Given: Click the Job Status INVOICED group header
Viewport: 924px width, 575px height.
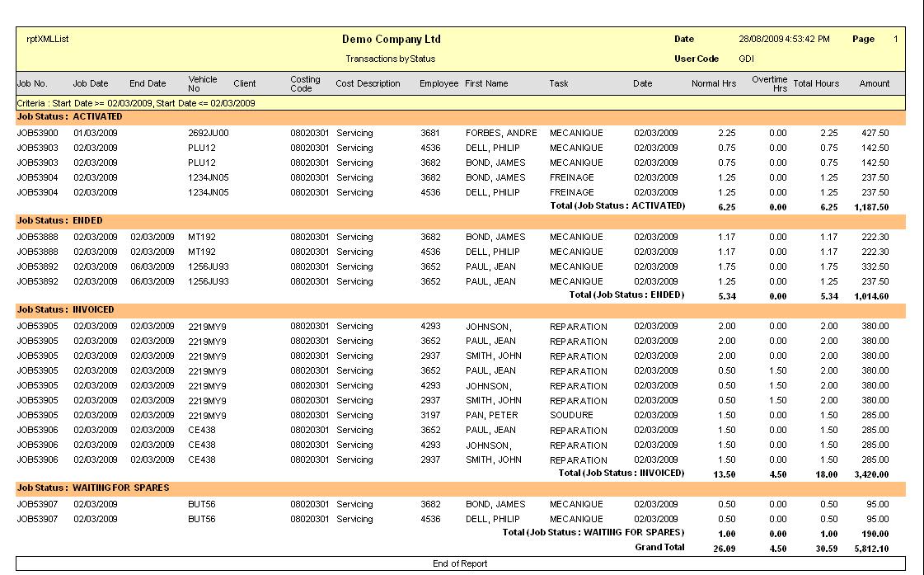Looking at the screenshot, I should point(65,310).
